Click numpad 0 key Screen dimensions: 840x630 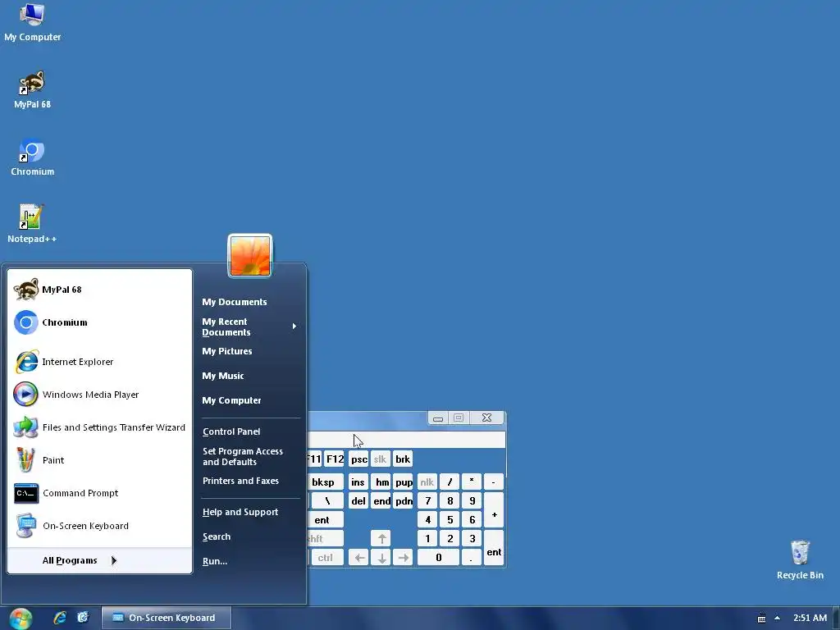(438, 558)
